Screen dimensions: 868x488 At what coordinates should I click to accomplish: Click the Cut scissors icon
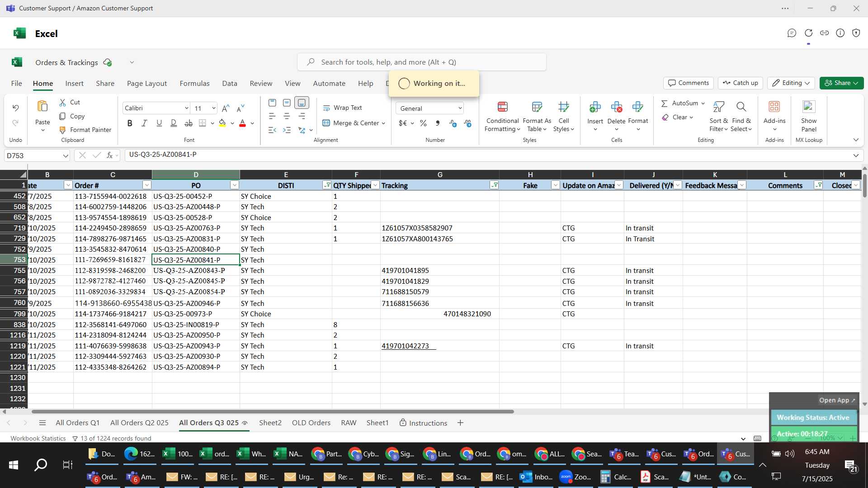(x=63, y=103)
